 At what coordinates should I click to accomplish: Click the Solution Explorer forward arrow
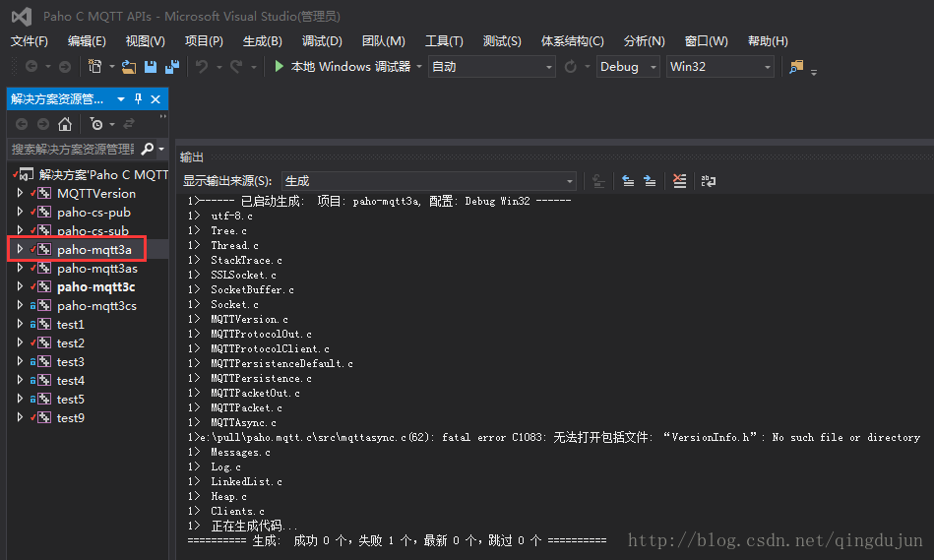[43, 124]
